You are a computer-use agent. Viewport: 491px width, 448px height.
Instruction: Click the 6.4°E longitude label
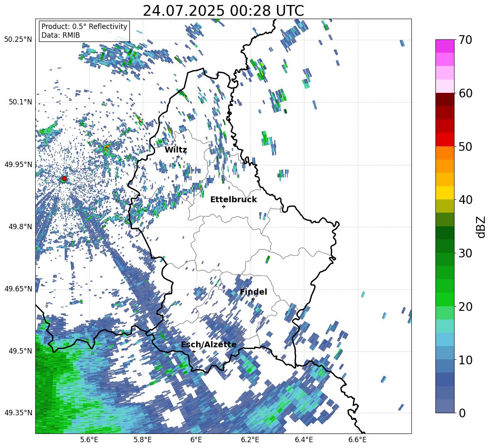click(x=304, y=440)
